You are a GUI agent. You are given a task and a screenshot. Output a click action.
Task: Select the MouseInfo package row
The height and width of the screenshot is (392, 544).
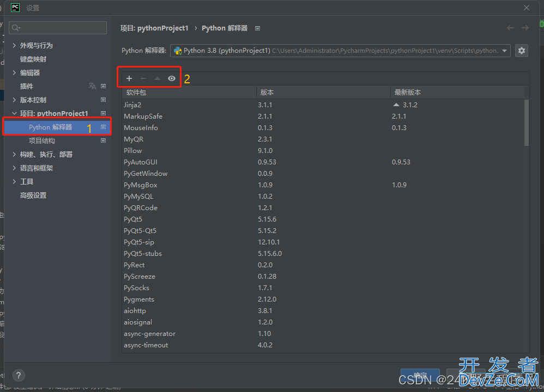[323, 127]
